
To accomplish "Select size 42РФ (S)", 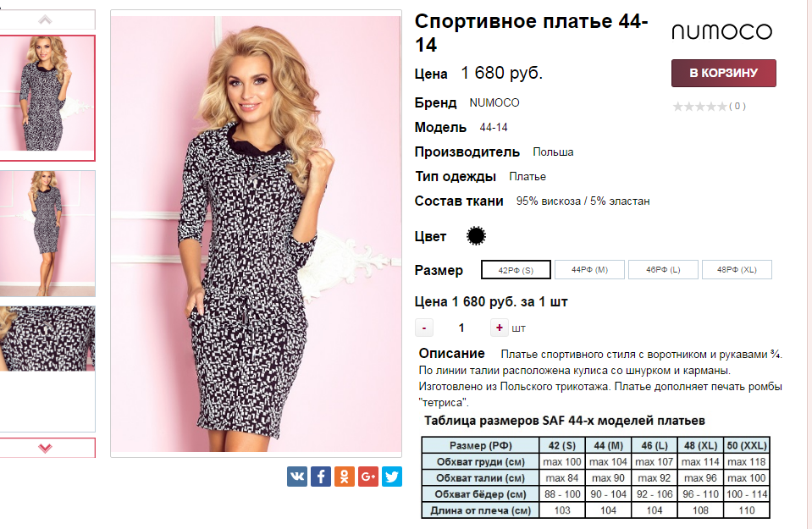I will click(516, 270).
